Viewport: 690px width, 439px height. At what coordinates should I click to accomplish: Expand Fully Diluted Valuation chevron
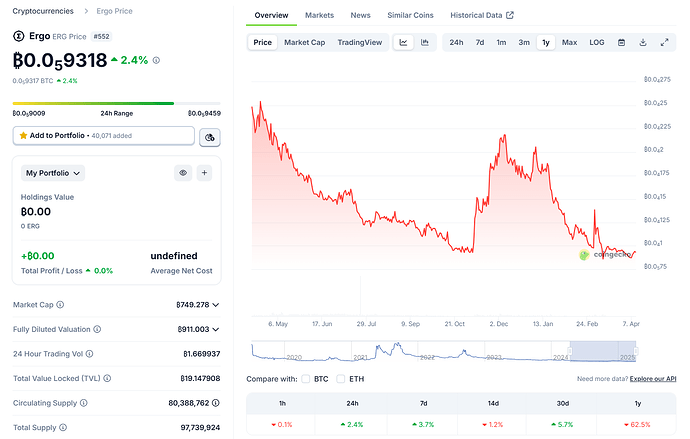216,329
